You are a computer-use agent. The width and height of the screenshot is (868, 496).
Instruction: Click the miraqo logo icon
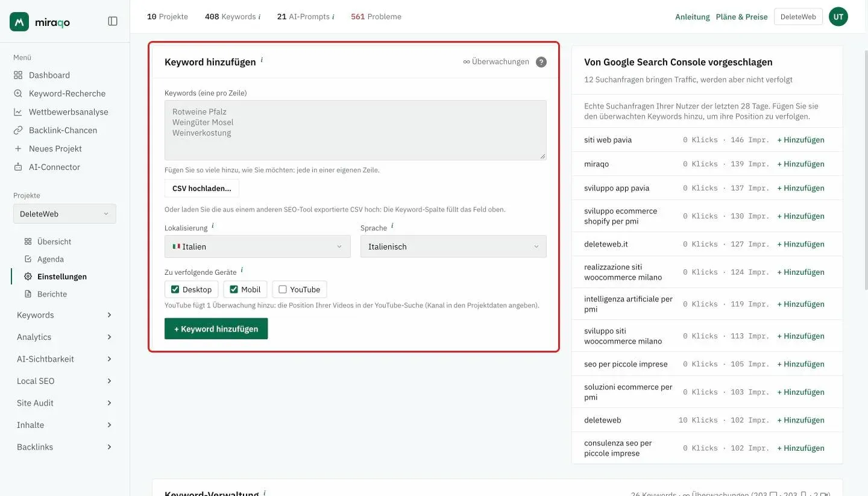click(19, 21)
